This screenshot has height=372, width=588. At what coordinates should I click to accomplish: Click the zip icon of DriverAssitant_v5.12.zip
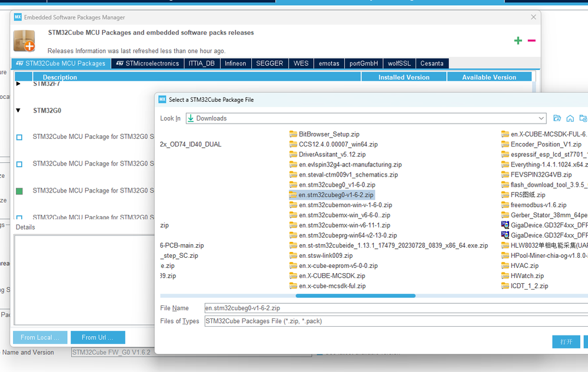(293, 154)
